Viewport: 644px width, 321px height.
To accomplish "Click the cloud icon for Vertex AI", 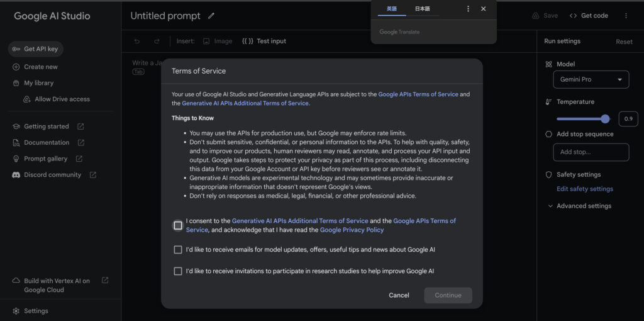I will (x=16, y=281).
